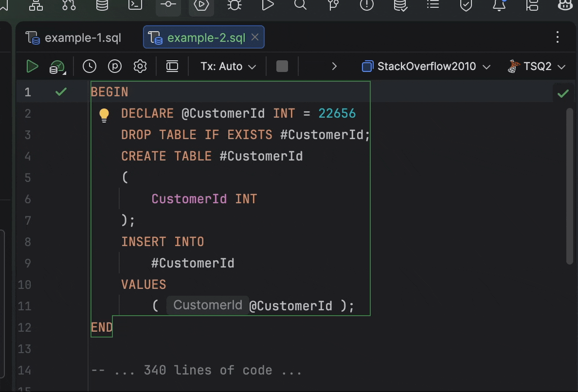Click the gray Stop square button

click(282, 66)
